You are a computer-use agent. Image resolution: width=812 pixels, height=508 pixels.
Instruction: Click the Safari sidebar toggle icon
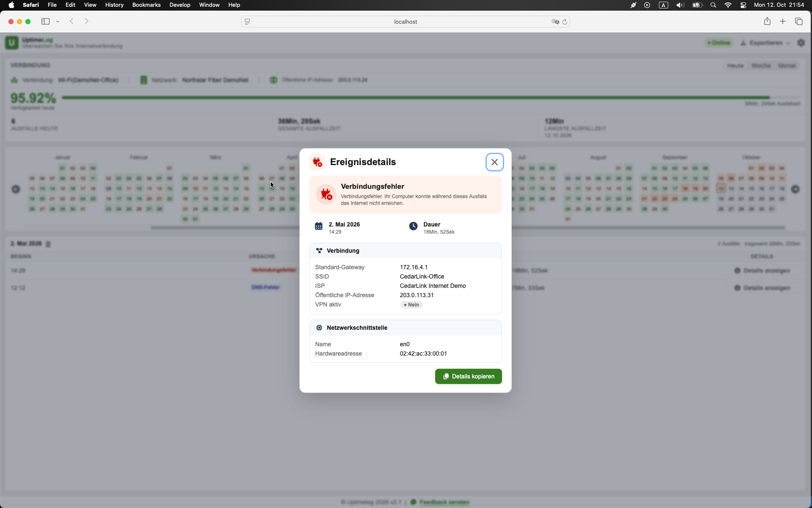tap(45, 21)
